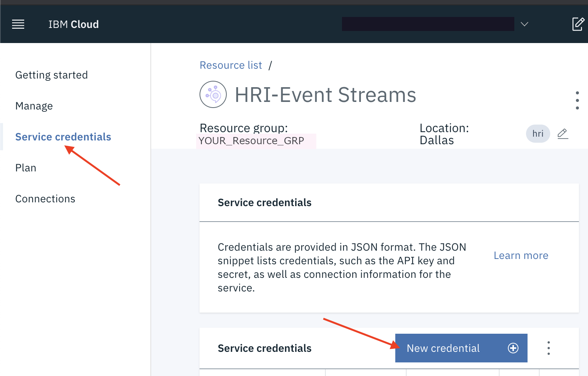This screenshot has height=376, width=588.
Task: Open Service credentials table overflow menu
Action: click(548, 348)
